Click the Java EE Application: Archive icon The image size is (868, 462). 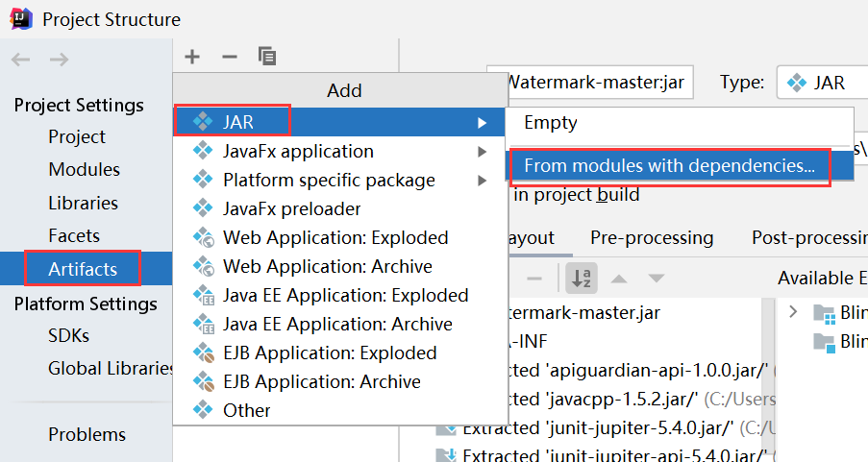pos(203,324)
